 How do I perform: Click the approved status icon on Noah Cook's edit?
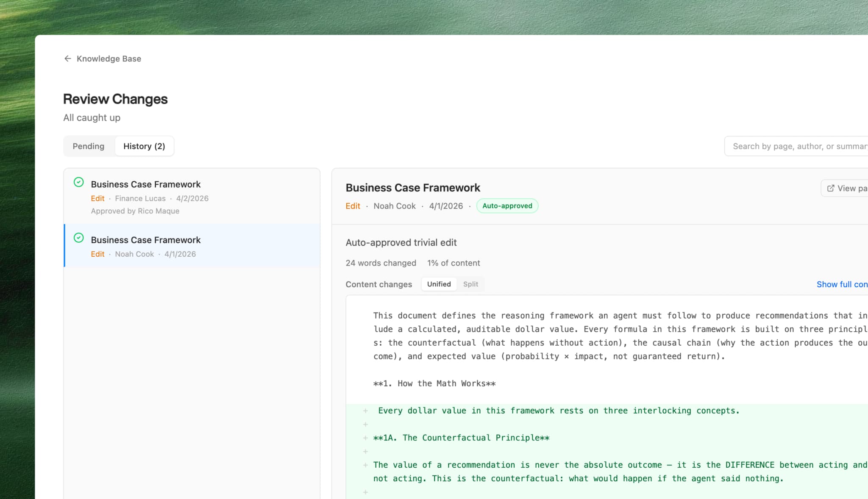(x=78, y=238)
